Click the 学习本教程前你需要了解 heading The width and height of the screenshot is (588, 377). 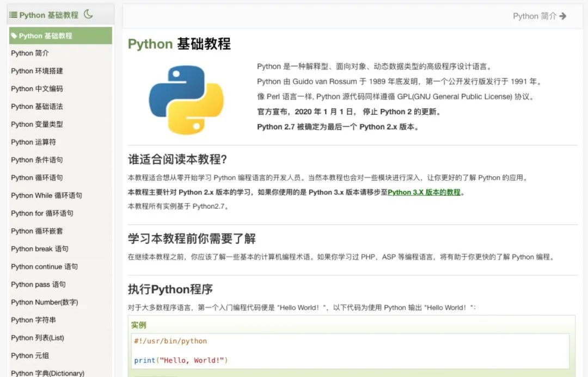(x=192, y=238)
